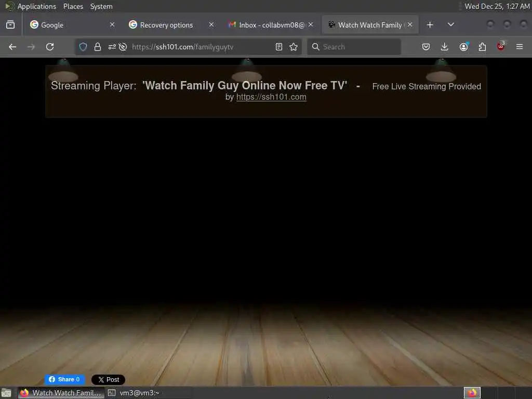This screenshot has width=532, height=399.
Task: Close the Watch Watch Family tab
Action: pyautogui.click(x=410, y=25)
